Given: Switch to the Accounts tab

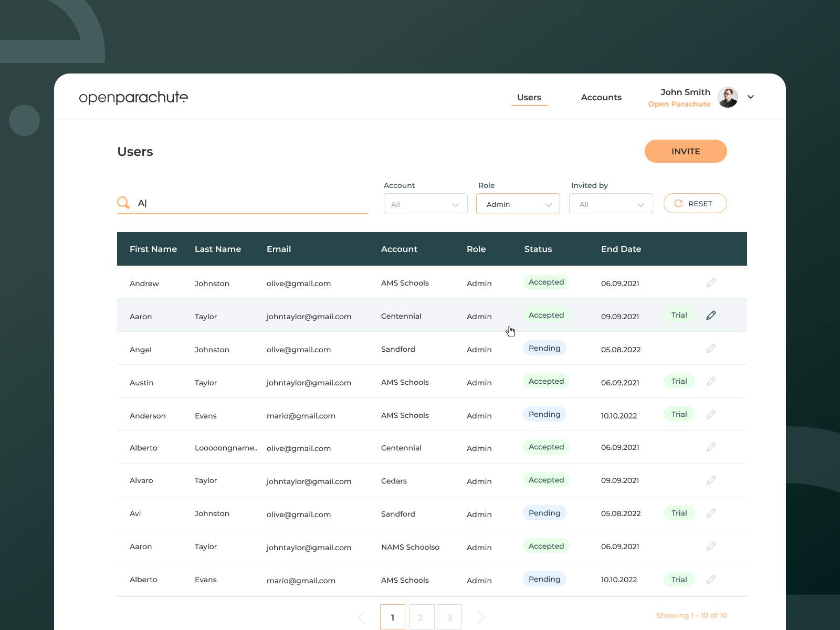Looking at the screenshot, I should click(601, 98).
